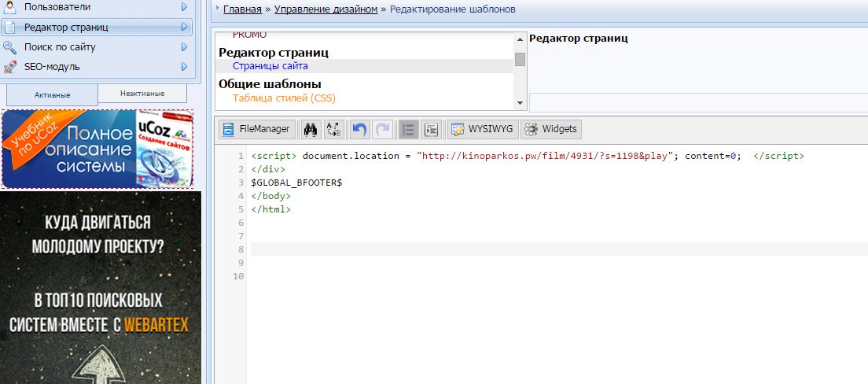The height and width of the screenshot is (384, 868).
Task: Switch to the Активные tab
Action: 52,94
